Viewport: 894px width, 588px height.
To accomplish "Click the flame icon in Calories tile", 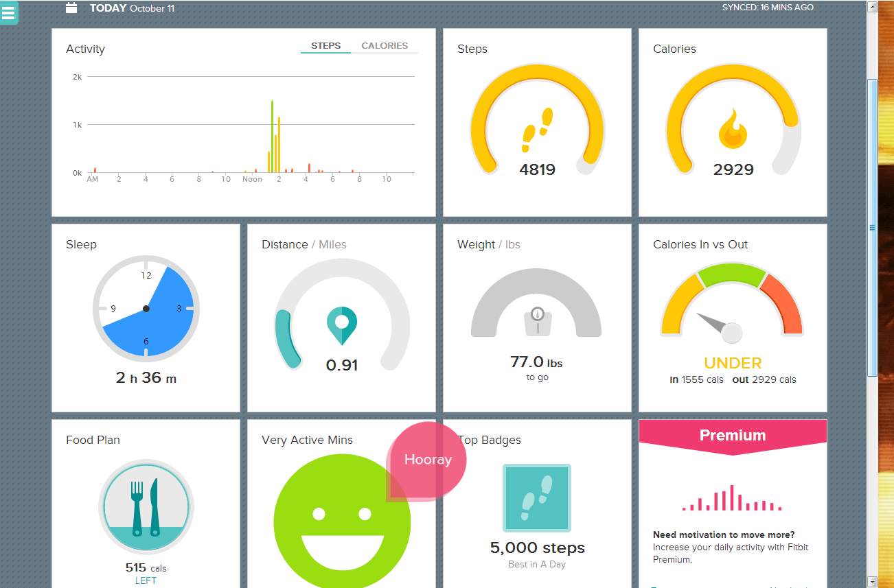I will coord(733,128).
